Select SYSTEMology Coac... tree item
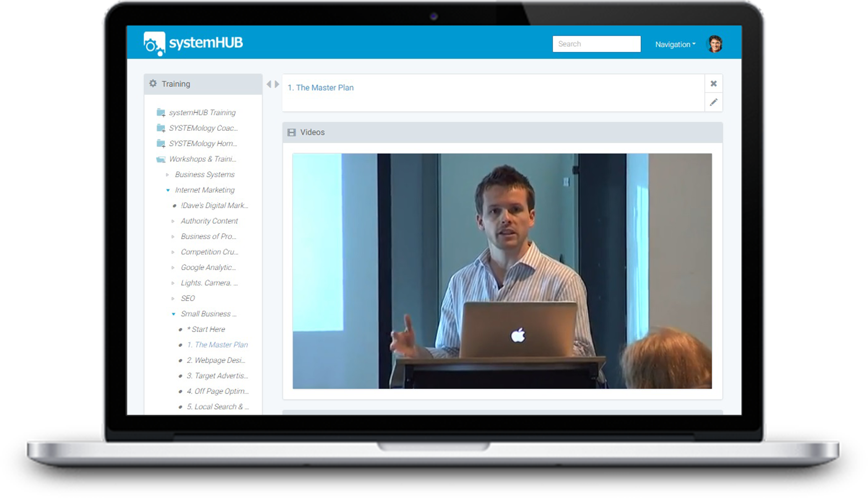Image resolution: width=868 pixels, height=498 pixels. (x=203, y=128)
